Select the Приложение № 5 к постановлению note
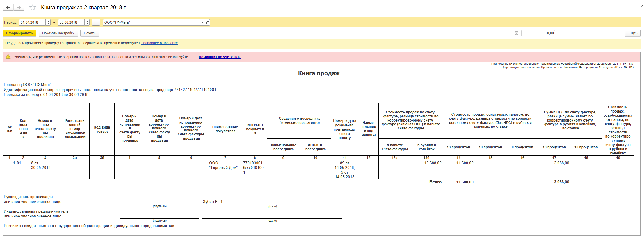 click(x=562, y=63)
